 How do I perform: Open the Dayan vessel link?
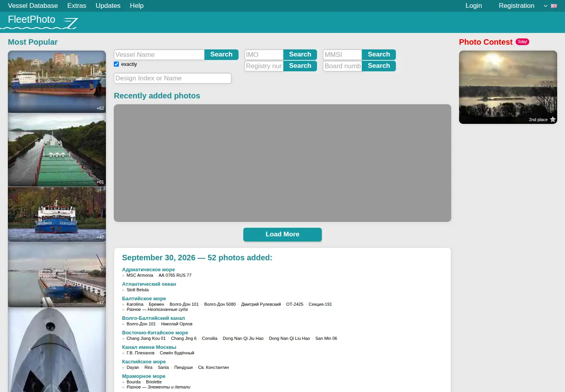click(133, 367)
